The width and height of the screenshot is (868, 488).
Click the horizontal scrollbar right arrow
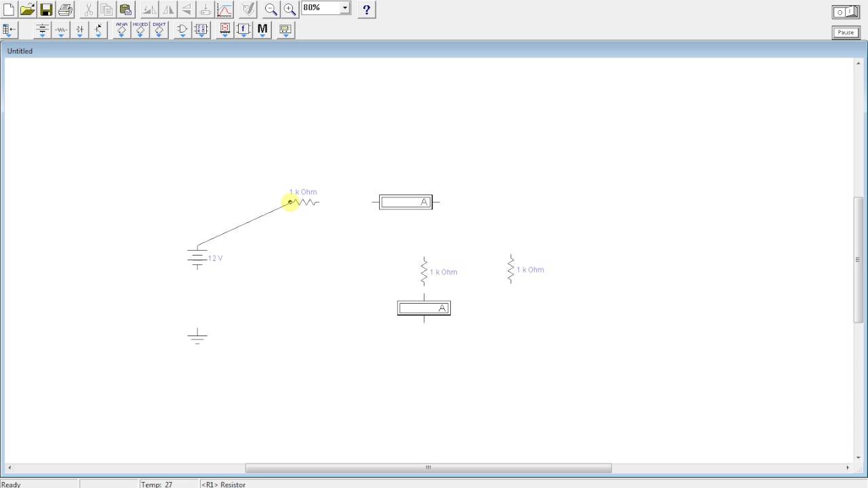[847, 468]
